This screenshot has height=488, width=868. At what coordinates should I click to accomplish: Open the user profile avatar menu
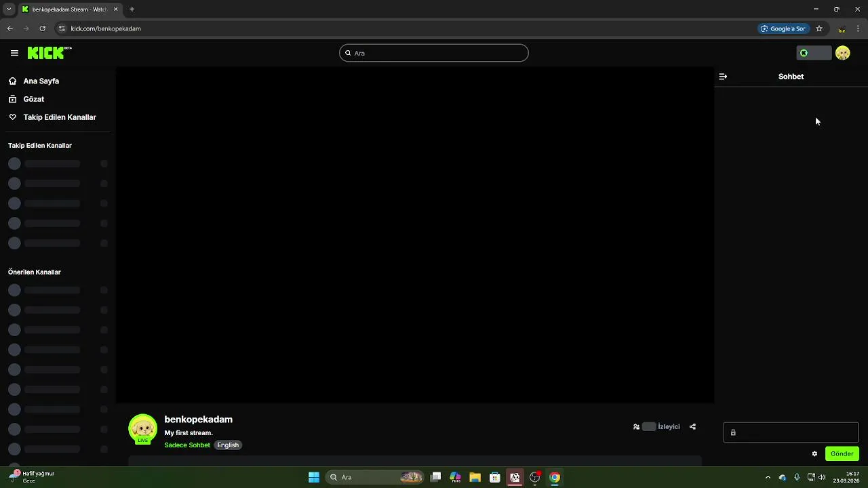click(x=842, y=53)
